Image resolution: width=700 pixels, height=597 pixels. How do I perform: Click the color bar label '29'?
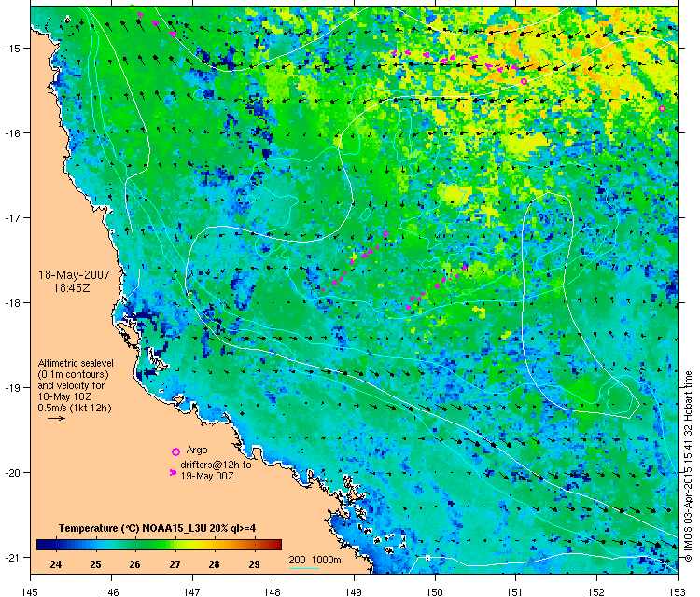coord(254,564)
